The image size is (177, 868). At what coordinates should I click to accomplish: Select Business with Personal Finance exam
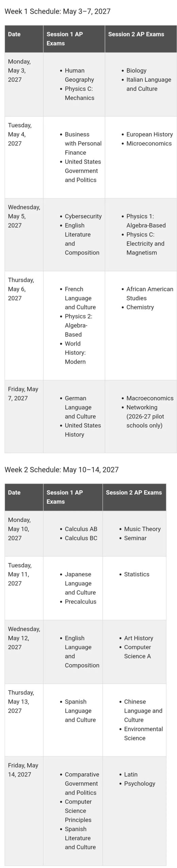[83, 143]
